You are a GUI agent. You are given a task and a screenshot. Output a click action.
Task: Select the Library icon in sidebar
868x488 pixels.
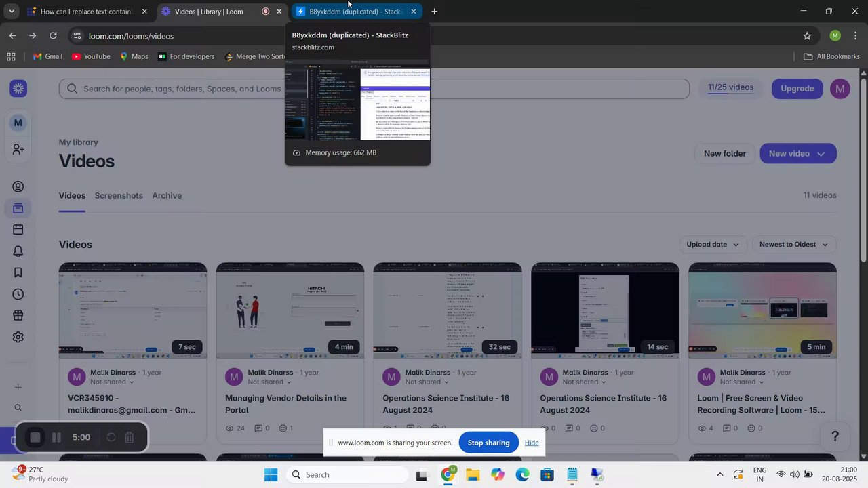(18, 208)
